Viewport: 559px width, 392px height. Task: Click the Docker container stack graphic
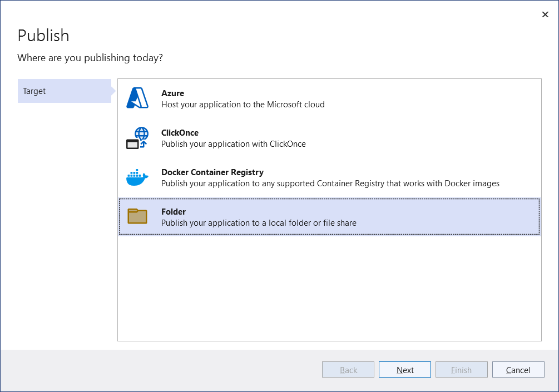(x=137, y=177)
